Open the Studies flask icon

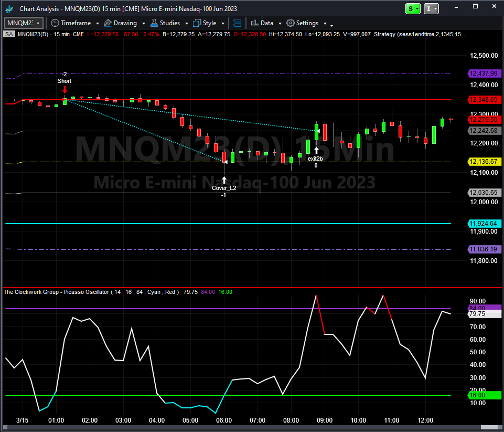(154, 23)
